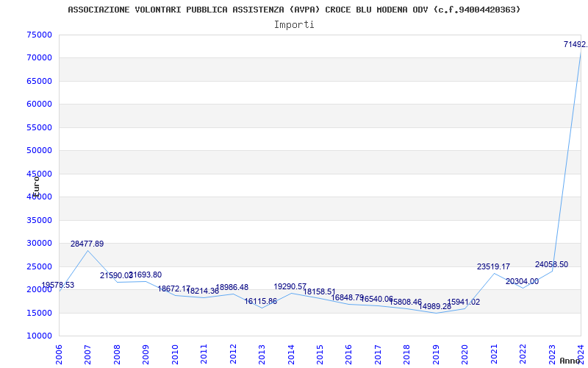Click the 18672.17 data label

click(x=174, y=289)
